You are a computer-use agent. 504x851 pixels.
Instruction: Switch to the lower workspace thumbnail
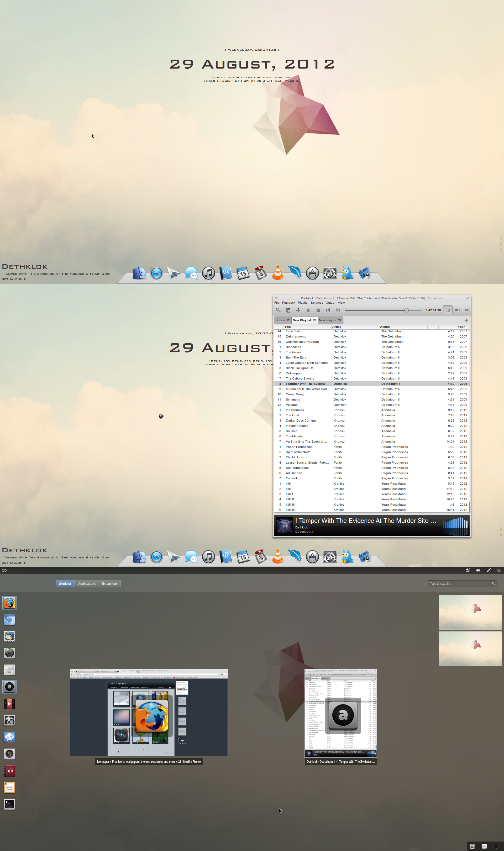[470, 648]
